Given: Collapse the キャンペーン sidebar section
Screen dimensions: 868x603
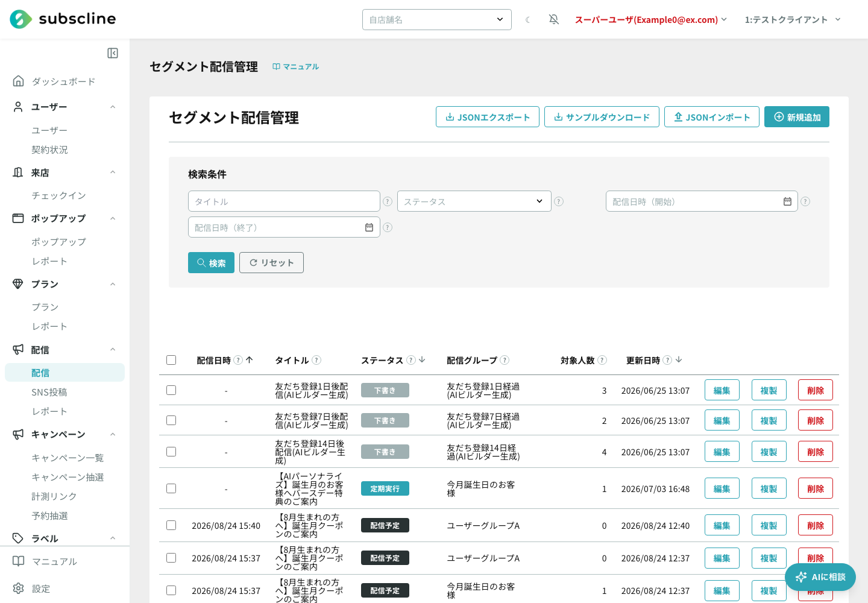Looking at the screenshot, I should pos(113,434).
